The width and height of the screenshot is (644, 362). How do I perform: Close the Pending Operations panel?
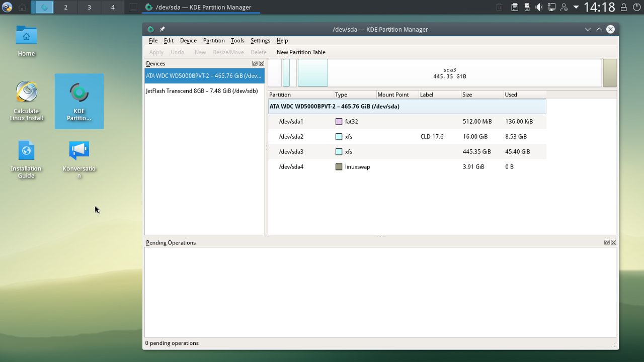(x=613, y=242)
